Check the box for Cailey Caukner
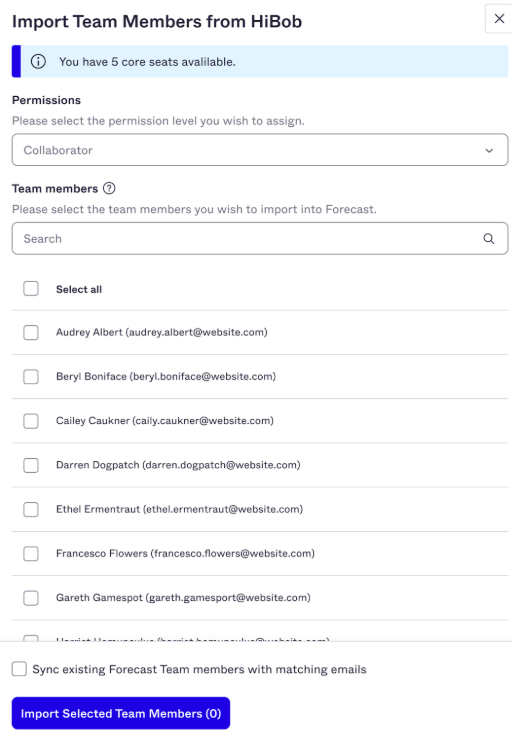This screenshot has height=740, width=512. pyautogui.click(x=31, y=421)
